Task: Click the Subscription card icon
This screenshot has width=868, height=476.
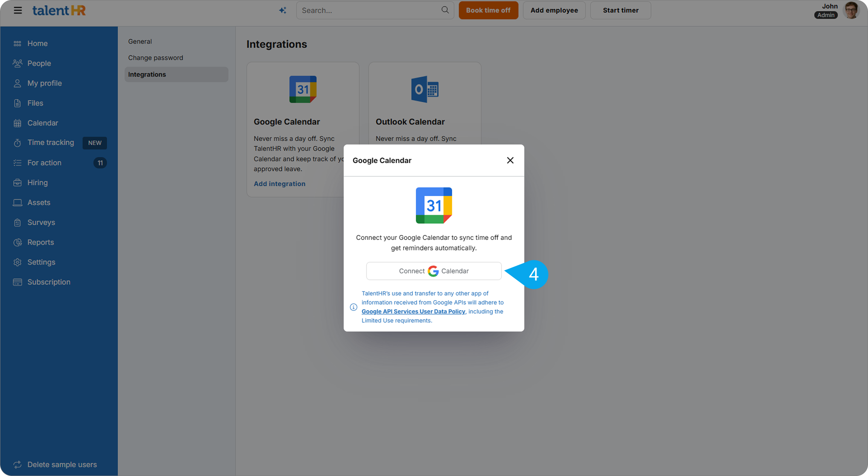Action: click(x=17, y=282)
